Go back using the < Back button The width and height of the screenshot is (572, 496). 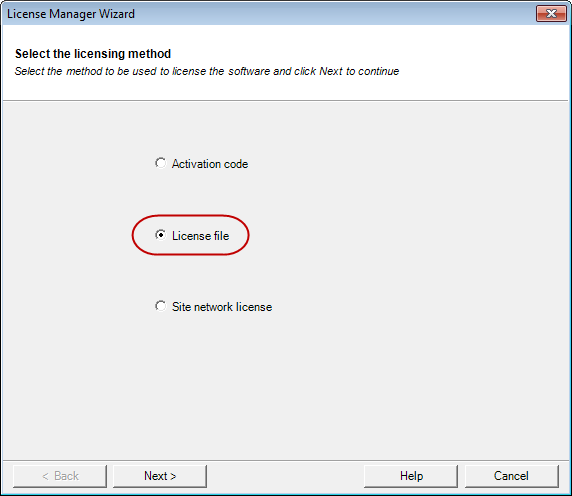coord(60,476)
